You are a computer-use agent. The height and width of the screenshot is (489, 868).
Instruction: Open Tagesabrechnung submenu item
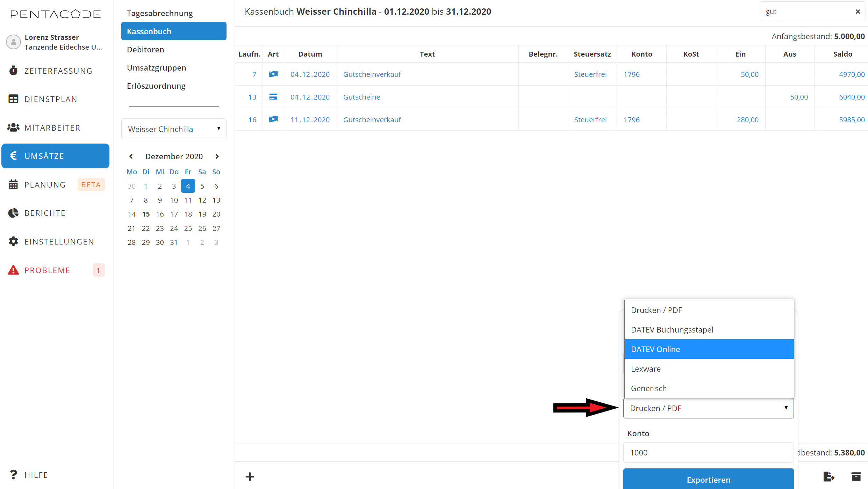(x=160, y=13)
